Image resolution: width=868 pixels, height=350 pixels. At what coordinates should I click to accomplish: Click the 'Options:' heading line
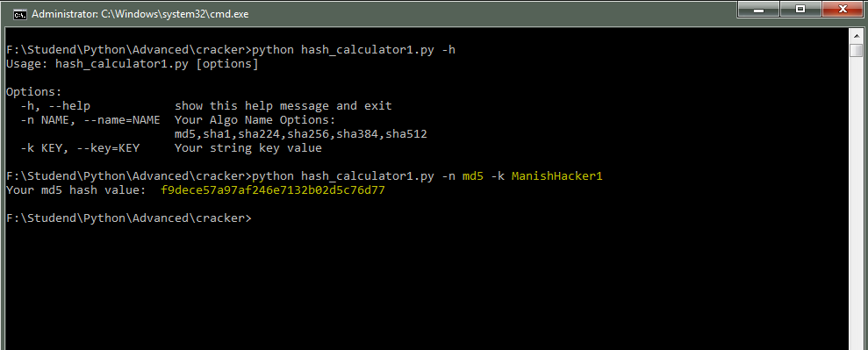(x=33, y=92)
